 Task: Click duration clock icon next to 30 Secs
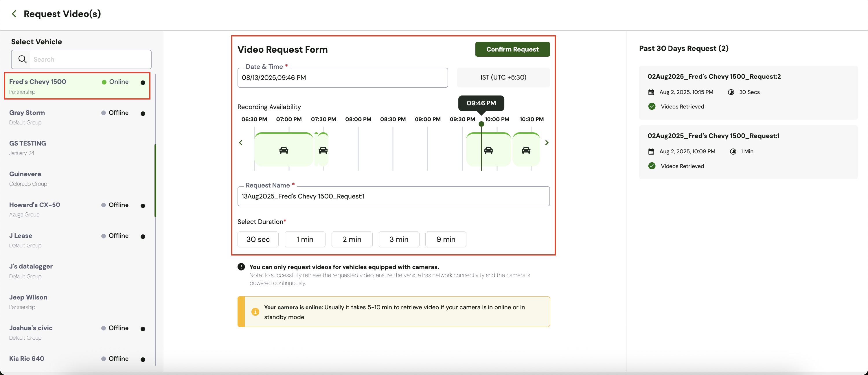point(731,92)
